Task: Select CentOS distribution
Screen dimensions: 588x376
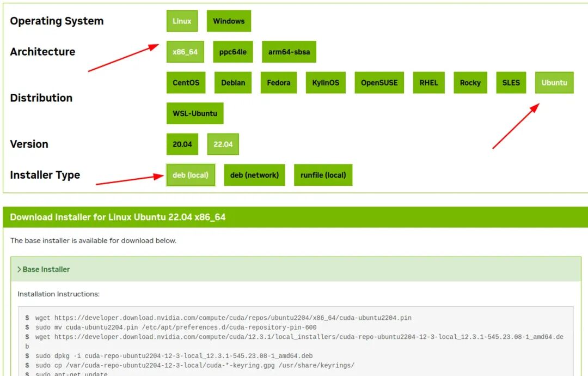Action: coord(186,82)
